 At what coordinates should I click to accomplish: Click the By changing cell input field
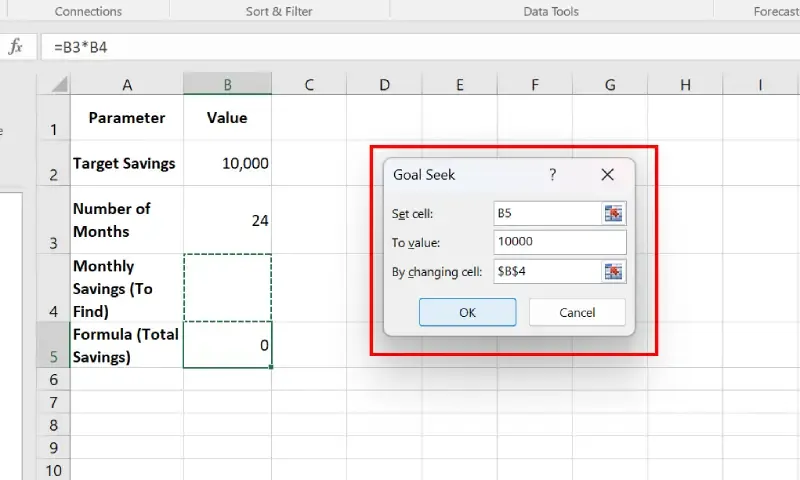(547, 271)
